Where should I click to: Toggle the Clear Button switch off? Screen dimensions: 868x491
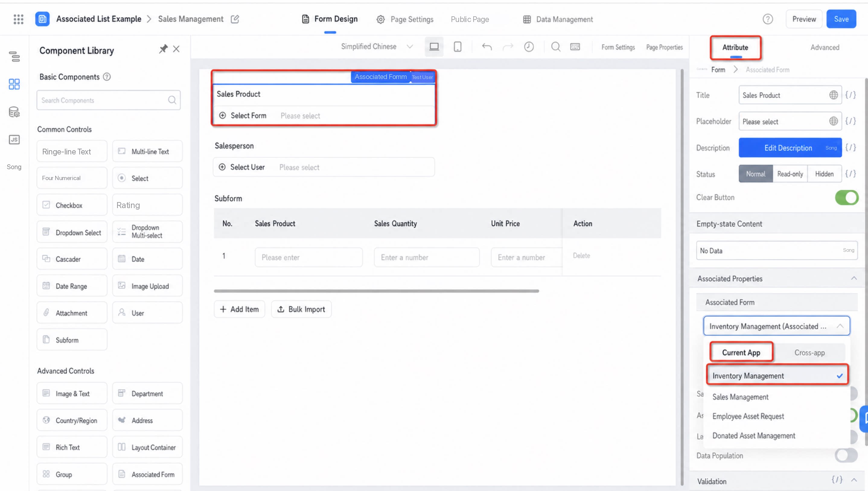[x=846, y=198]
